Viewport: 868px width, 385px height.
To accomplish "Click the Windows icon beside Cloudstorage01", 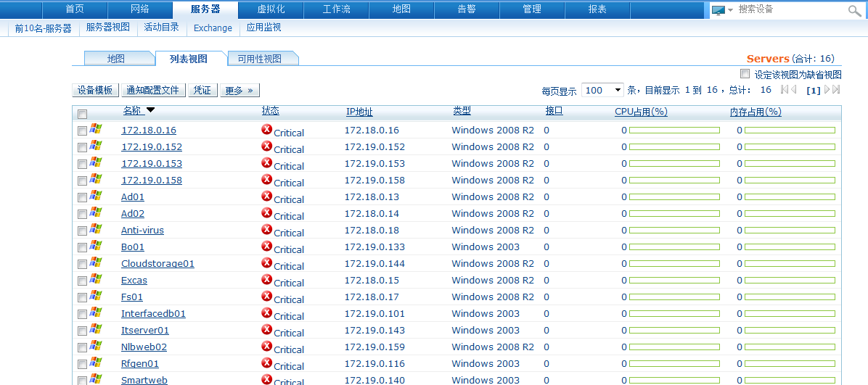I will pos(96,262).
